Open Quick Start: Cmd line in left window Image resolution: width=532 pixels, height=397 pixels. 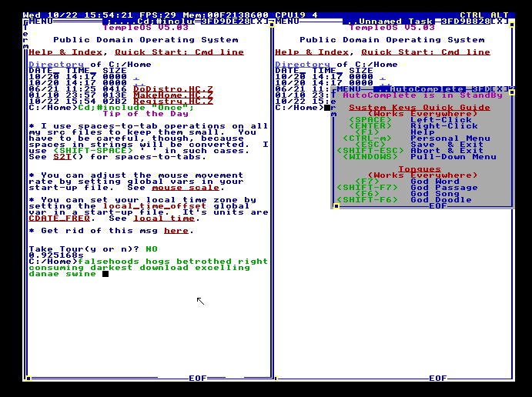tap(179, 52)
